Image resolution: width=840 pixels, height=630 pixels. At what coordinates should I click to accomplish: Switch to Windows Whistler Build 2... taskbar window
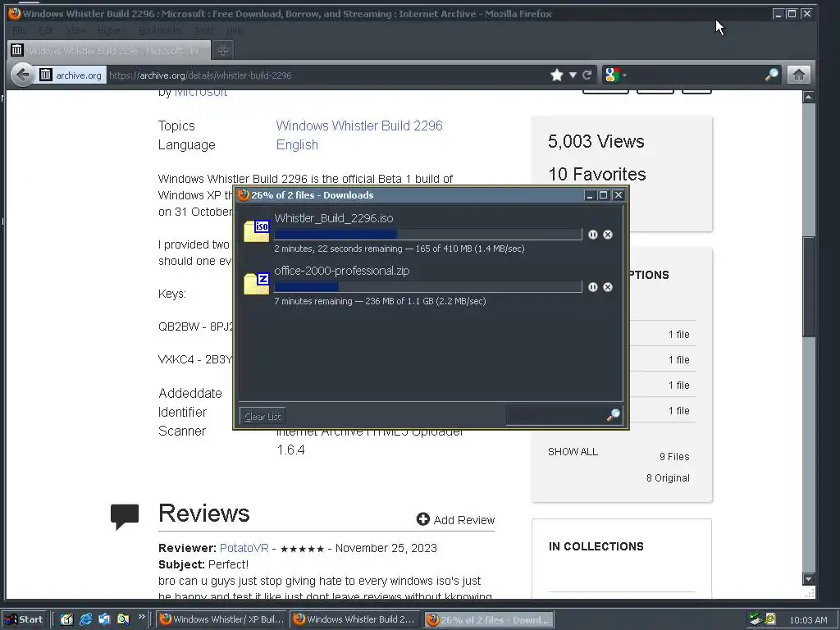pos(356,619)
